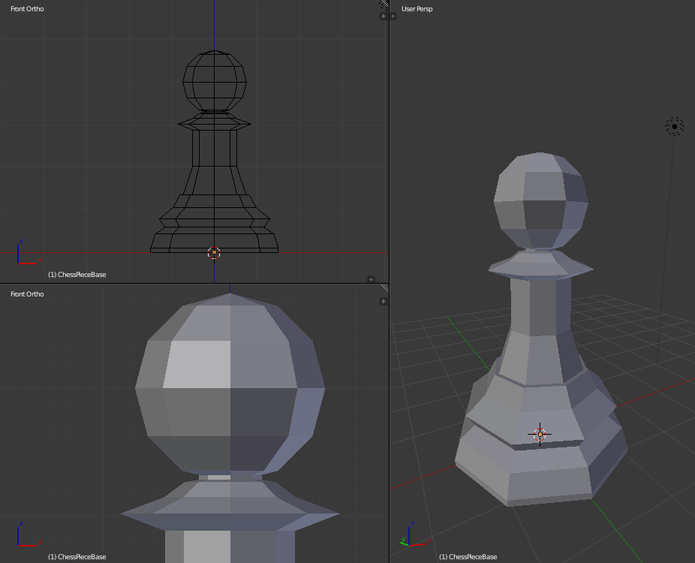The width and height of the screenshot is (695, 563).
Task: Click the wireframe viewport's striped split corner widget
Action: (384, 4)
